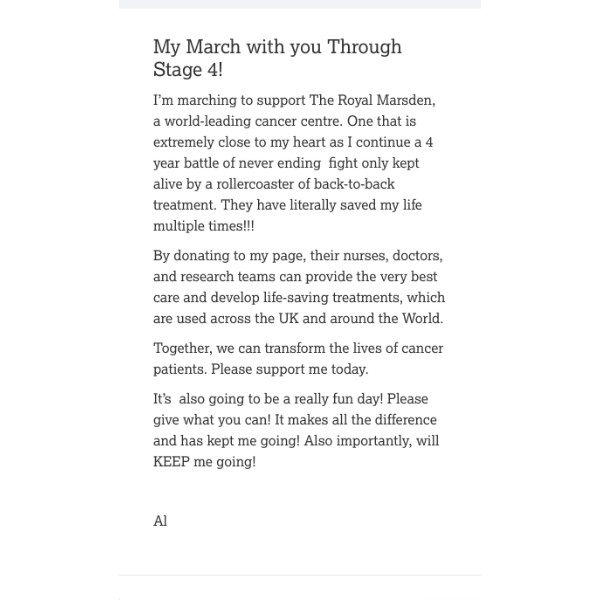The height and width of the screenshot is (600, 600).
Task: Click the words "The Royal Marsden"
Action: click(x=373, y=101)
